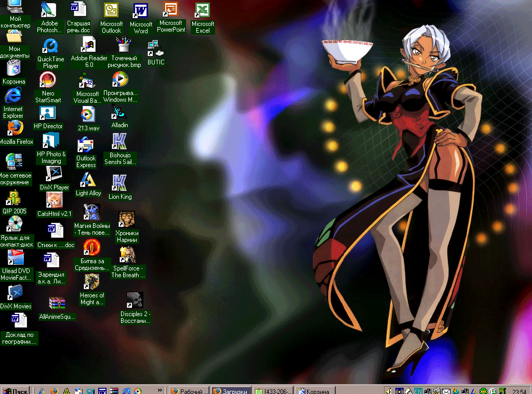Click the 23:54 system clock

point(519,391)
